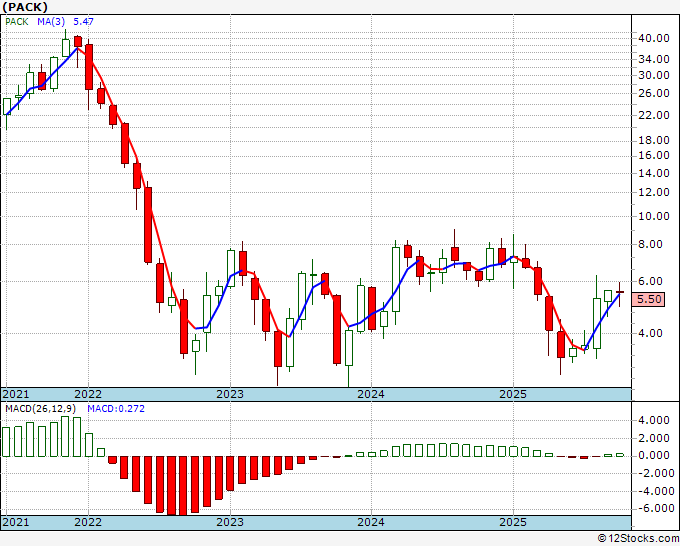Click the MACD(26,12,9) indicator label
Screen dimensions: 680x546
coord(40,409)
